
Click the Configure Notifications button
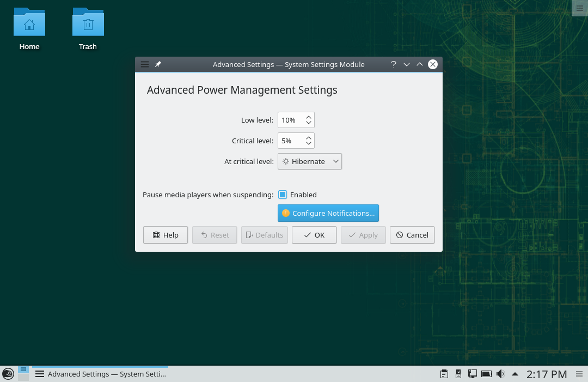pyautogui.click(x=328, y=213)
